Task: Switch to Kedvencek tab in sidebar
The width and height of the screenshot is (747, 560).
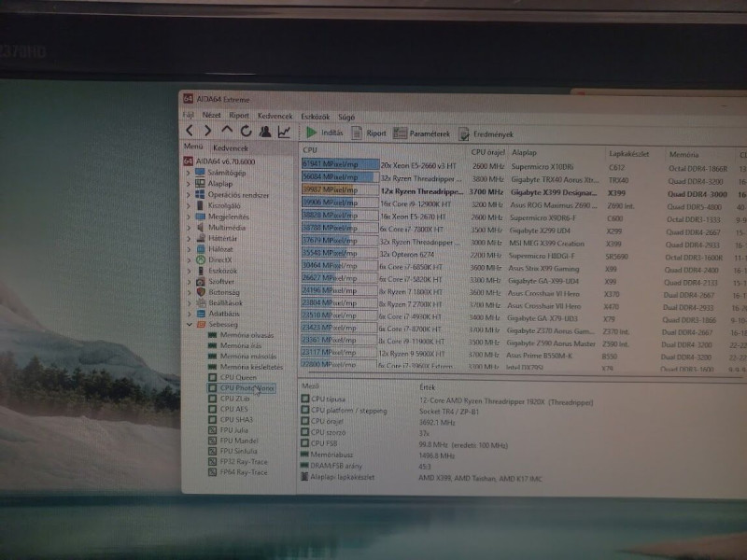Action: point(231,148)
